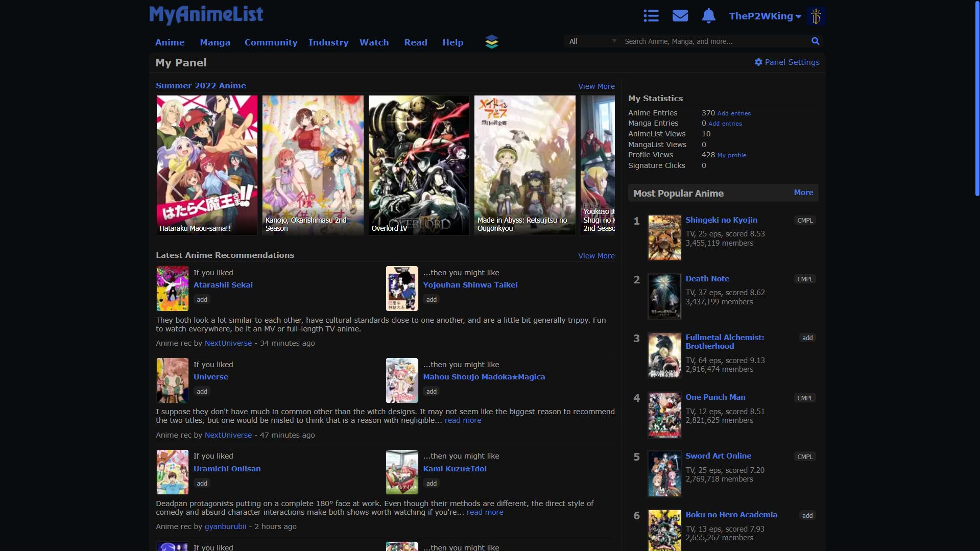The width and height of the screenshot is (980, 551).
Task: Open TheP2WKing account dropdown
Action: (765, 16)
